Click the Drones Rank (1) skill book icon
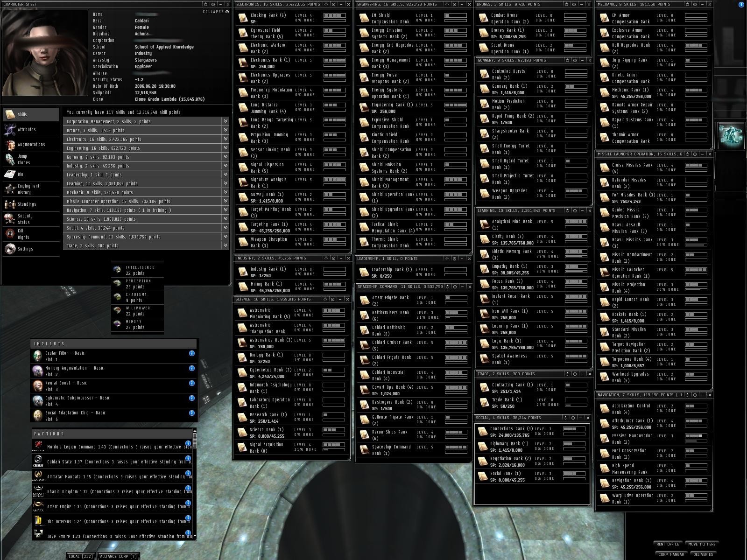 click(x=484, y=33)
